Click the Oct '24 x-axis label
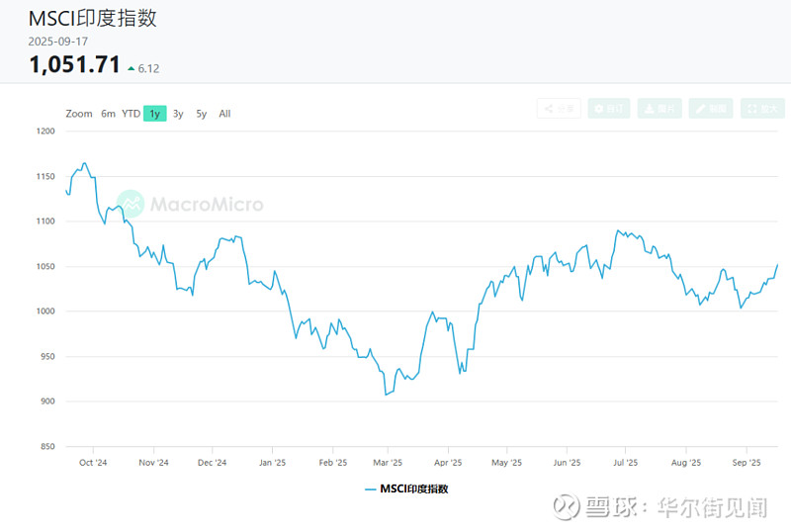Viewport: 791px width, 532px height. [x=93, y=462]
